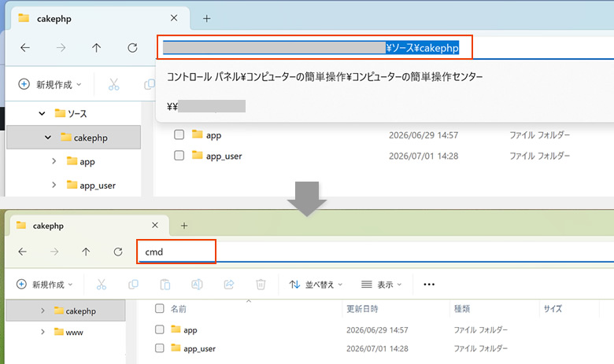Close cakephp tab in upper window

coord(174,18)
